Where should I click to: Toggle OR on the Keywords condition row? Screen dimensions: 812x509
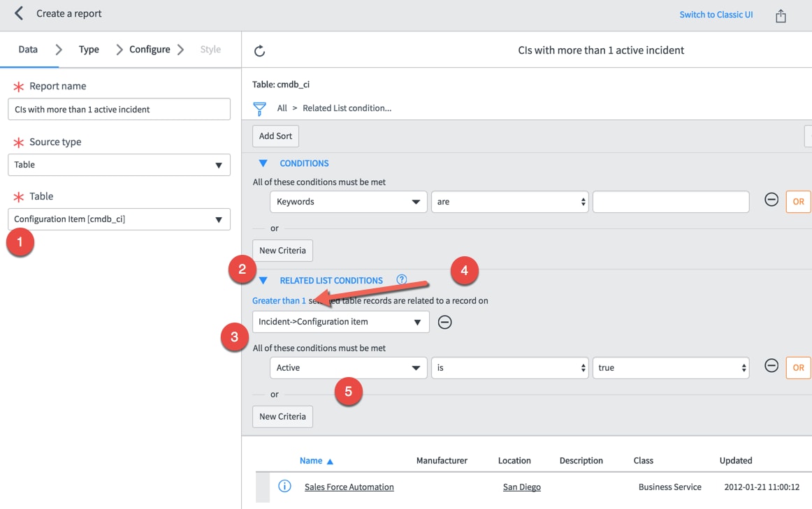[798, 201]
